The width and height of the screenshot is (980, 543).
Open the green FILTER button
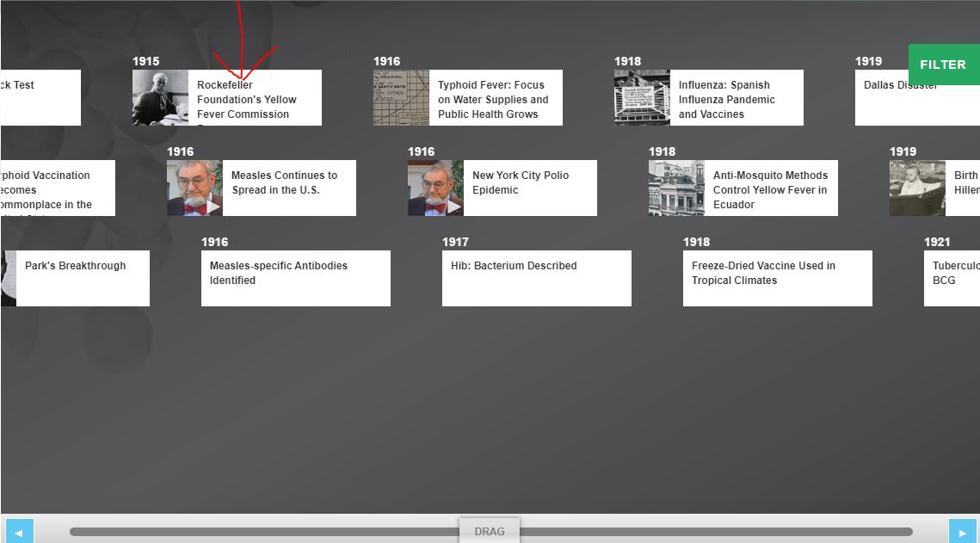(944, 65)
